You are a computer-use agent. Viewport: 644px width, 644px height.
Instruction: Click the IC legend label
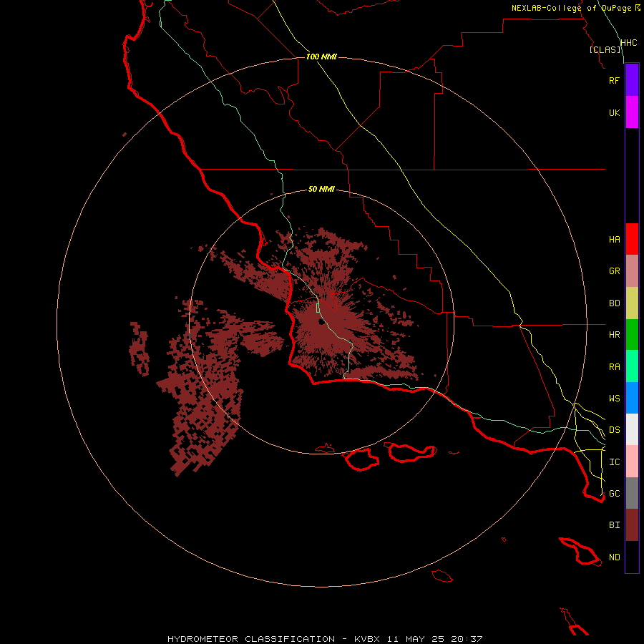pos(614,462)
